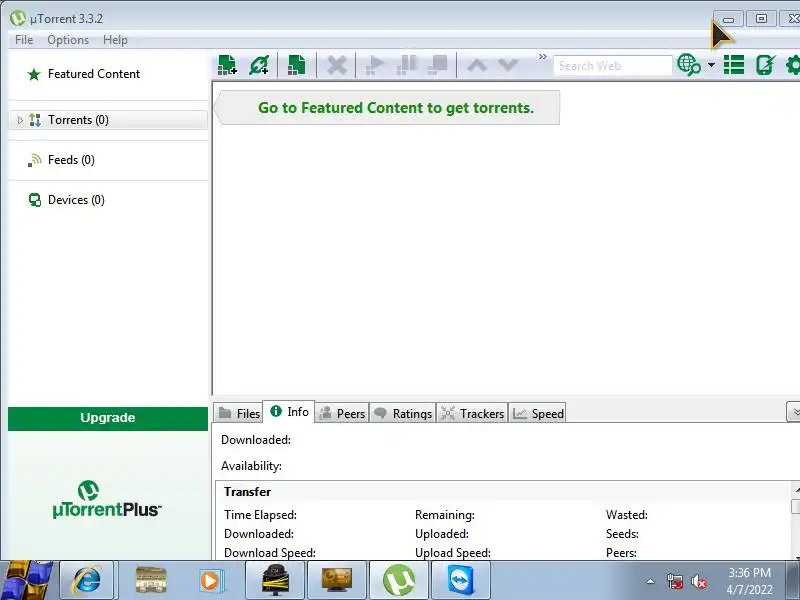Click the µTorrent taskbar icon
This screenshot has height=600, width=800.
(398, 581)
